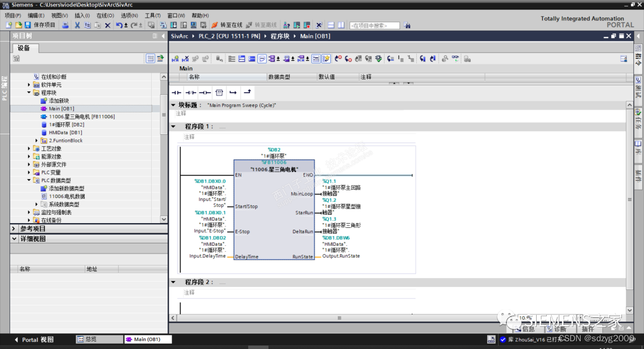Click the Delete network icon in editor toolbar
Screen dimensions: 644x349
185,59
